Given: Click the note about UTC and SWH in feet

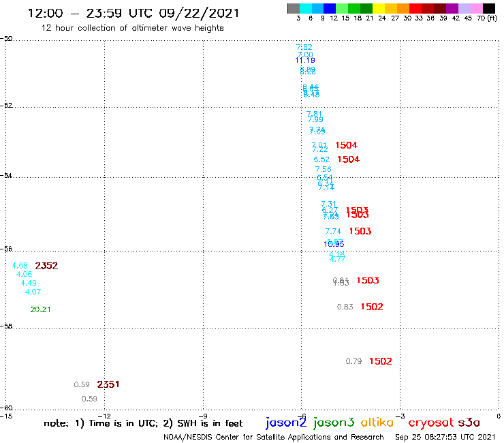Looking at the screenshot, I should [x=143, y=423].
